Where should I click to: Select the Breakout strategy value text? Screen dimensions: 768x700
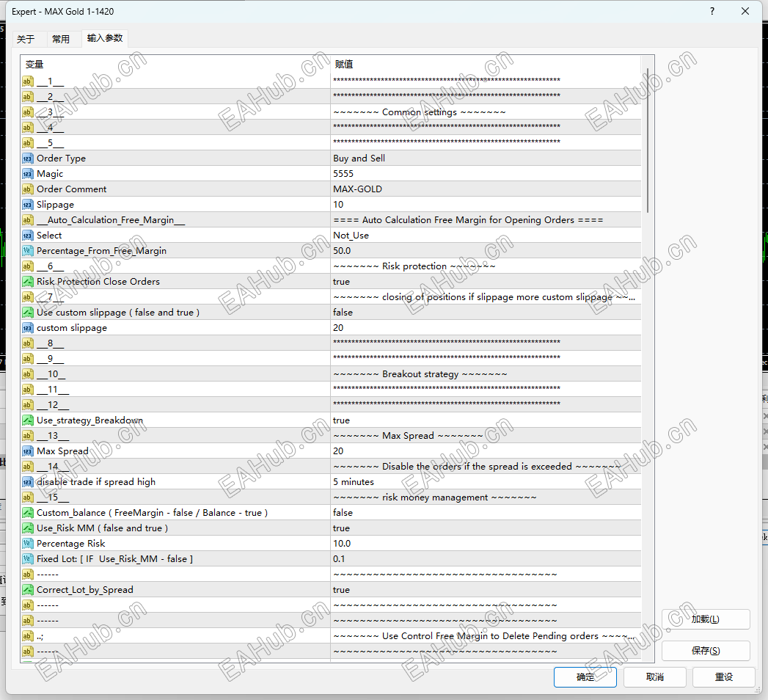420,374
